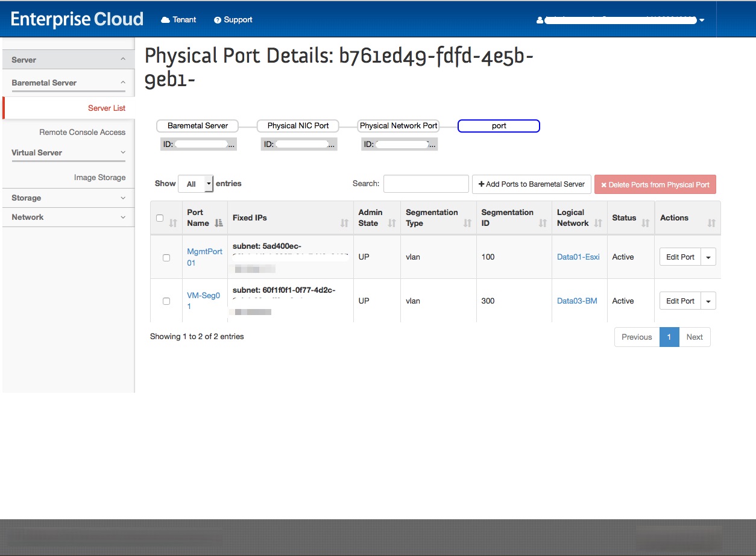
Task: Sort by Status column icon
Action: click(645, 223)
